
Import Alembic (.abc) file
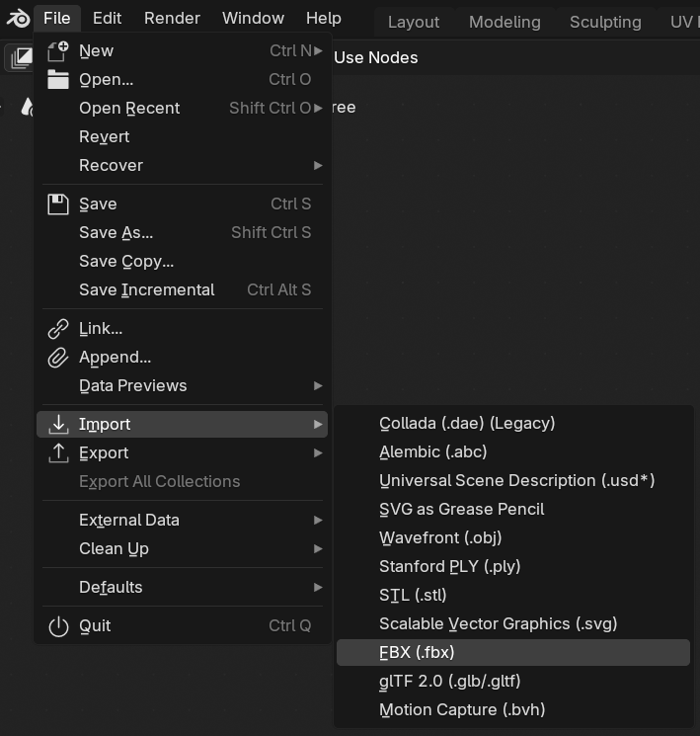click(513, 452)
